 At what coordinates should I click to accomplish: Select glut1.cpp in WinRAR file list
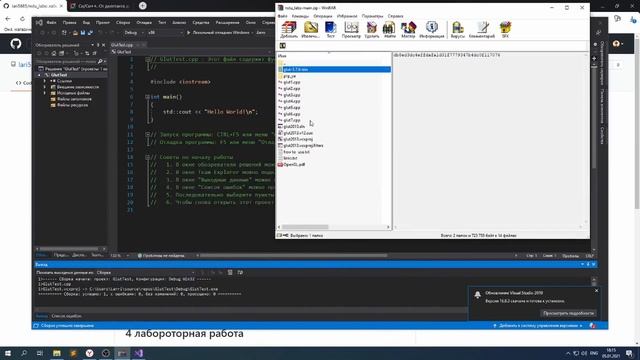tap(292, 82)
